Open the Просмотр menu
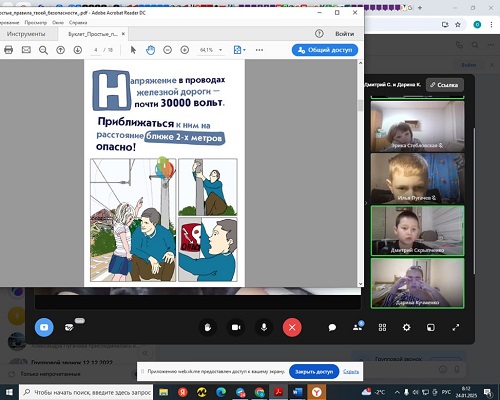The height and width of the screenshot is (400, 500). (x=36, y=23)
